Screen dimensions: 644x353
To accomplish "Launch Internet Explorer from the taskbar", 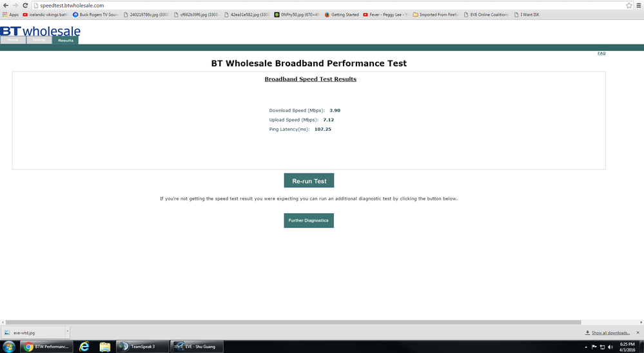I will tap(84, 347).
